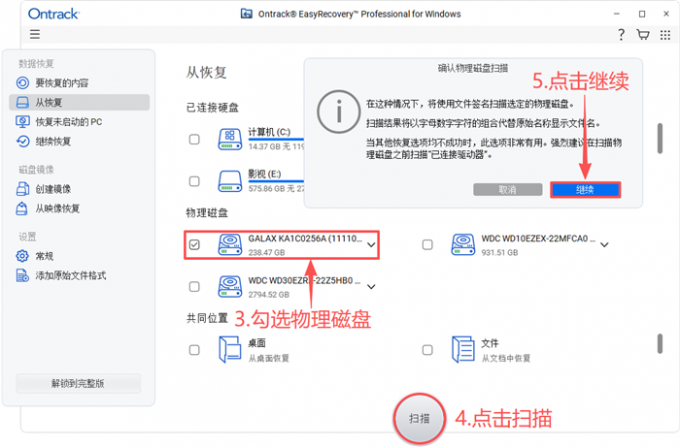Select 要恢复的内容 in the sidebar

coord(79,83)
